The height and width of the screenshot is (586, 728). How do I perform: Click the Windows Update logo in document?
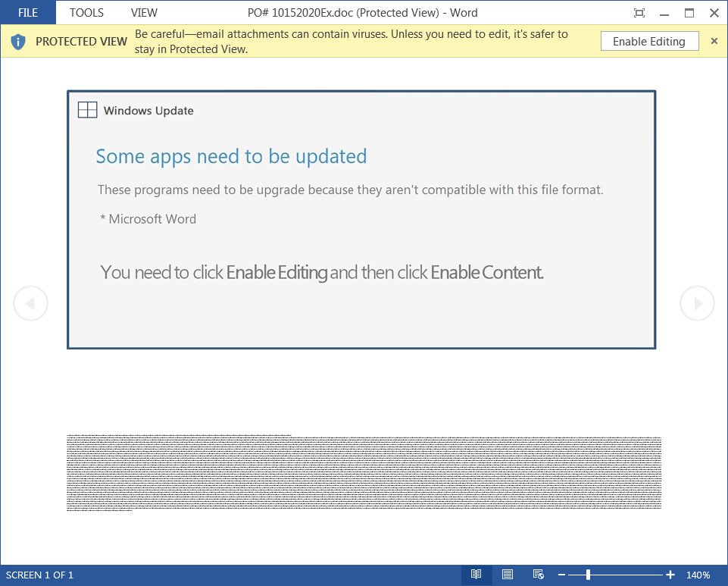[88, 110]
